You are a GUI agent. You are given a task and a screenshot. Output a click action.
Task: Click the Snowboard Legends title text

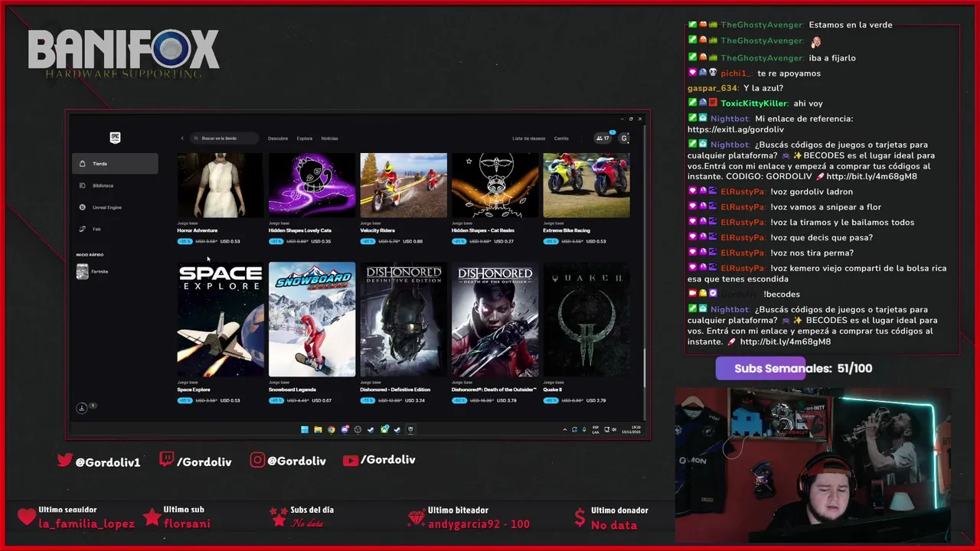292,390
